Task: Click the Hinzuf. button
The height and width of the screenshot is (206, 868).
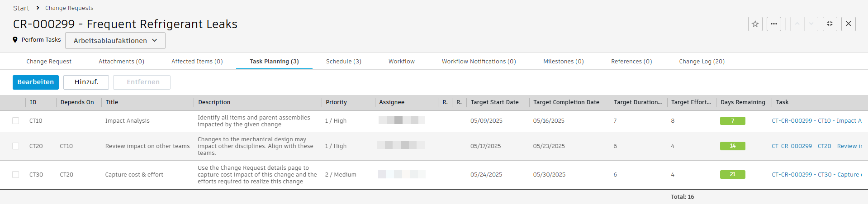Action: point(86,82)
